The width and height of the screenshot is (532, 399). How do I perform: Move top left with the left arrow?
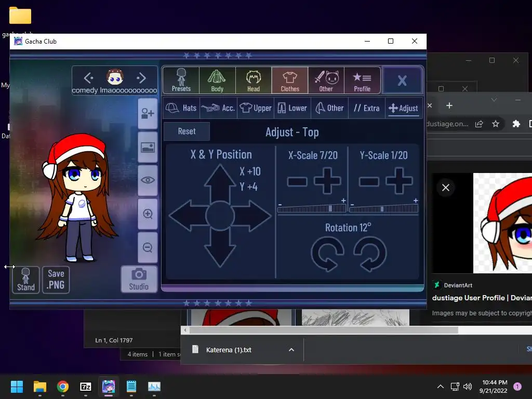(x=188, y=216)
